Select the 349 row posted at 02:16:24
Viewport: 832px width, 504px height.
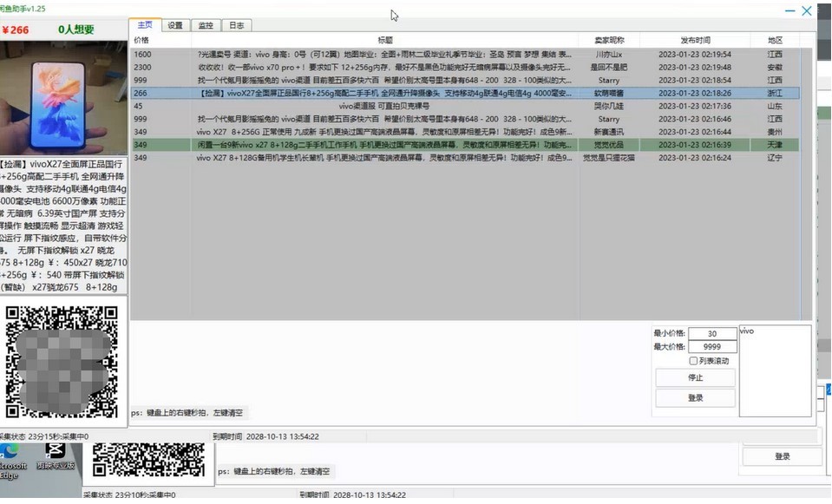[x=465, y=158]
